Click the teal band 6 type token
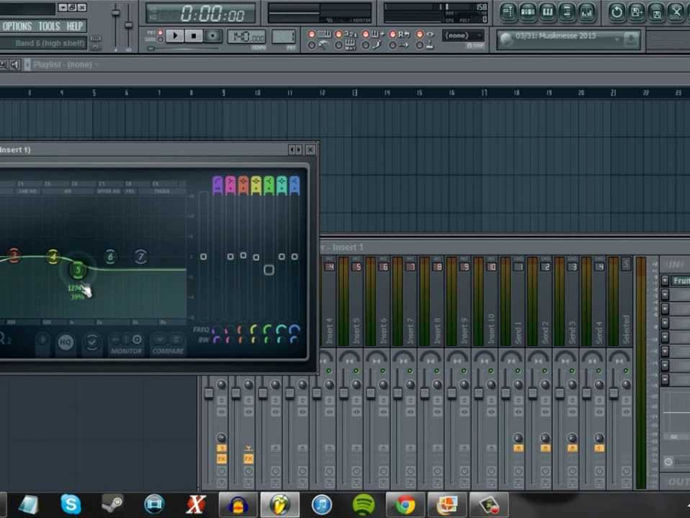 (281, 185)
